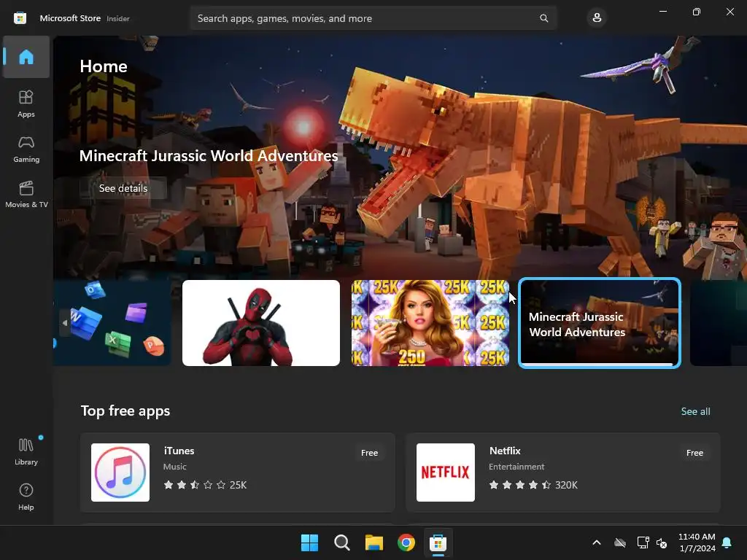747x560 pixels.
Task: Click the Entertainment category under Netflix
Action: 516,467
